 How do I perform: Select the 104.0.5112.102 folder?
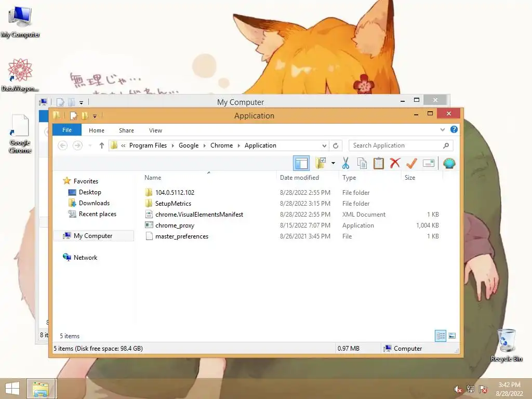click(x=175, y=193)
